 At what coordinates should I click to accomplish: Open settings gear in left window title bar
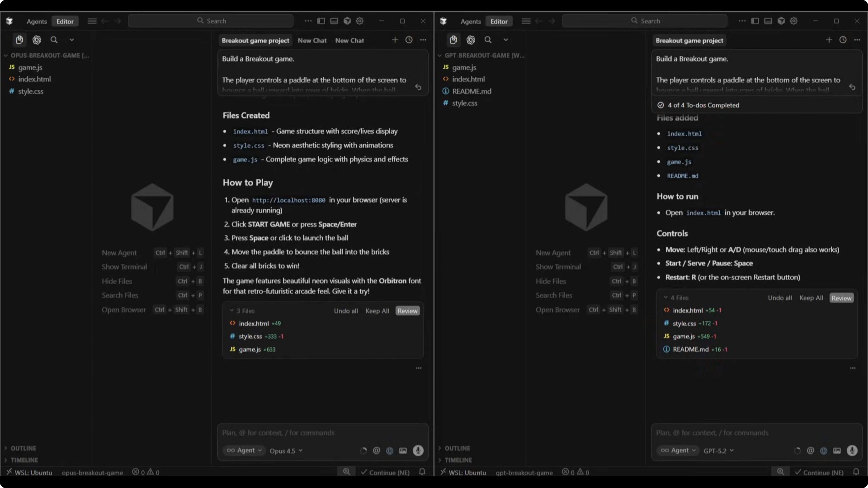click(359, 21)
